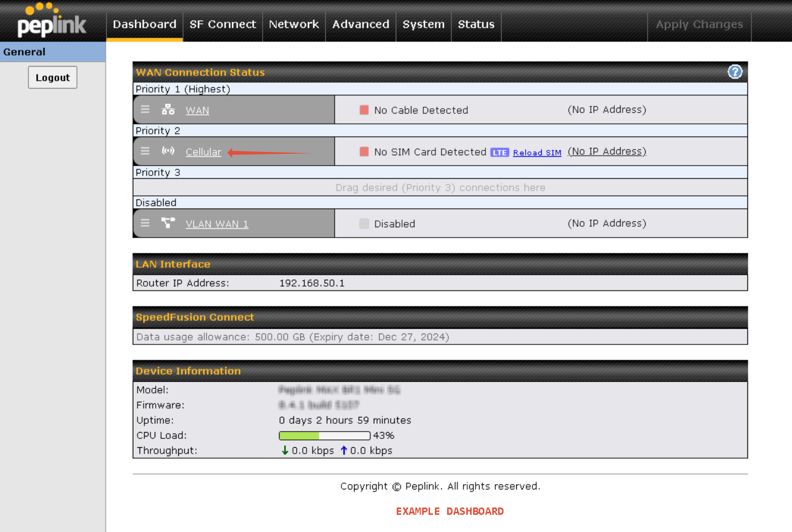Click the Logout button

[52, 77]
